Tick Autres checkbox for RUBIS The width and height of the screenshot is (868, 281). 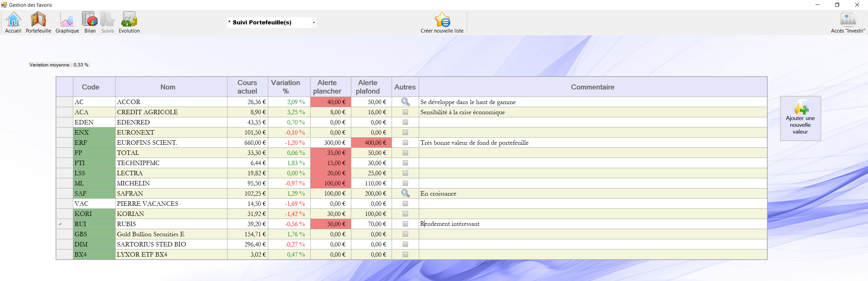click(x=405, y=224)
